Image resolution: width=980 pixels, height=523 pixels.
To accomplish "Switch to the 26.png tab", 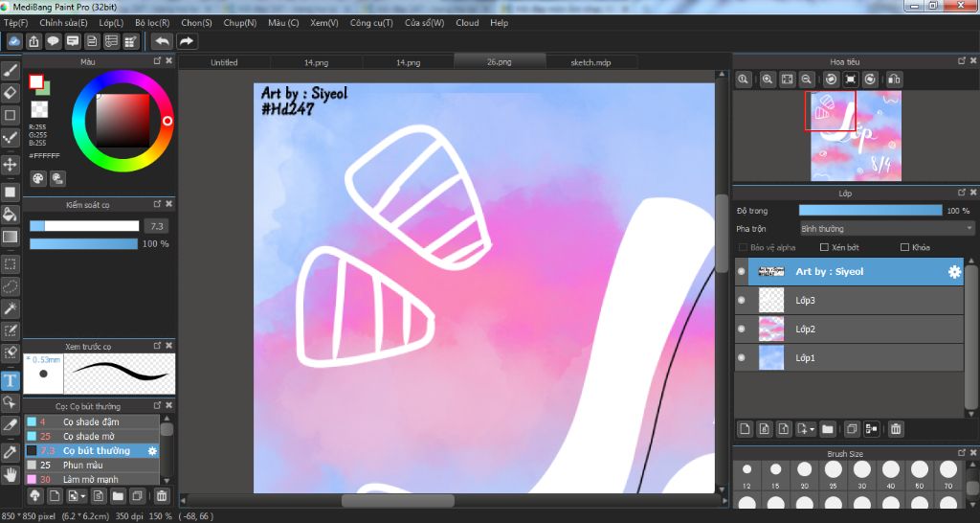I will (x=499, y=62).
